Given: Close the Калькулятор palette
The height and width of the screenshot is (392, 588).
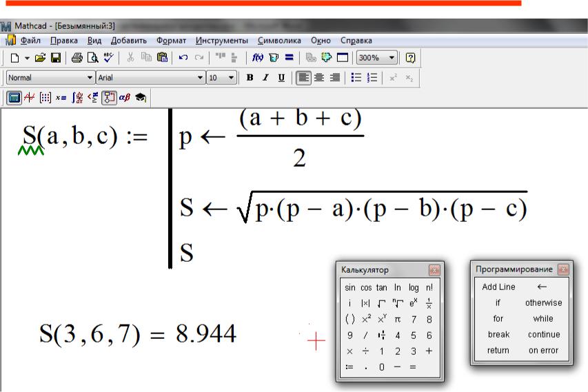Looking at the screenshot, I should click(x=434, y=270).
